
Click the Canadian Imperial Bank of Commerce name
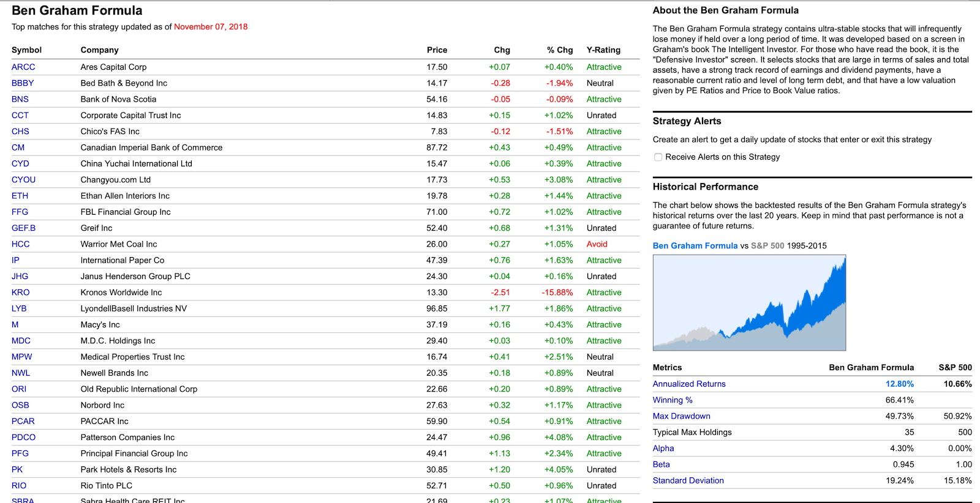(152, 147)
